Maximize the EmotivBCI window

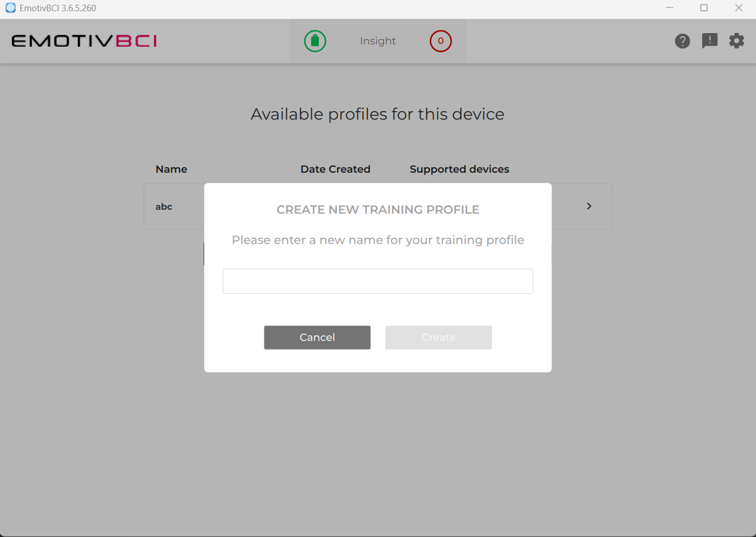[704, 8]
